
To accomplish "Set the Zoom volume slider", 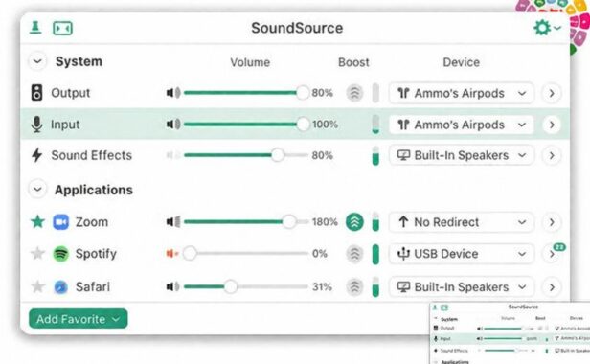I will click(246, 222).
